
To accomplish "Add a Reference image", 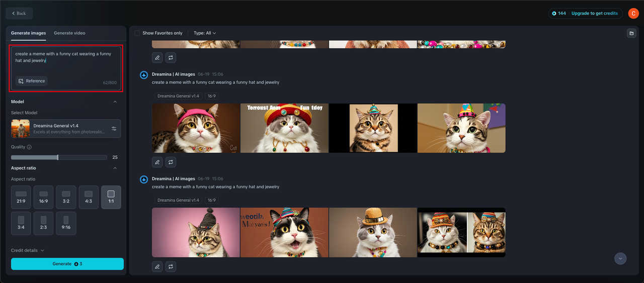I will coord(31,81).
